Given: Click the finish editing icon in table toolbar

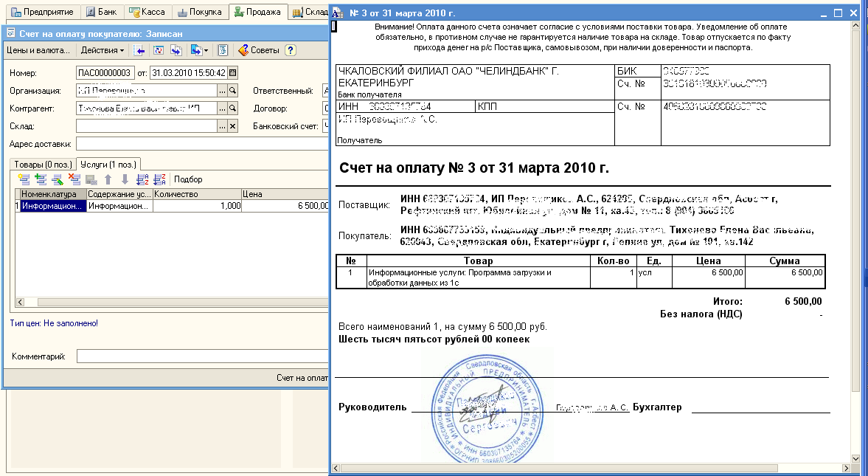Looking at the screenshot, I should click(x=91, y=179).
